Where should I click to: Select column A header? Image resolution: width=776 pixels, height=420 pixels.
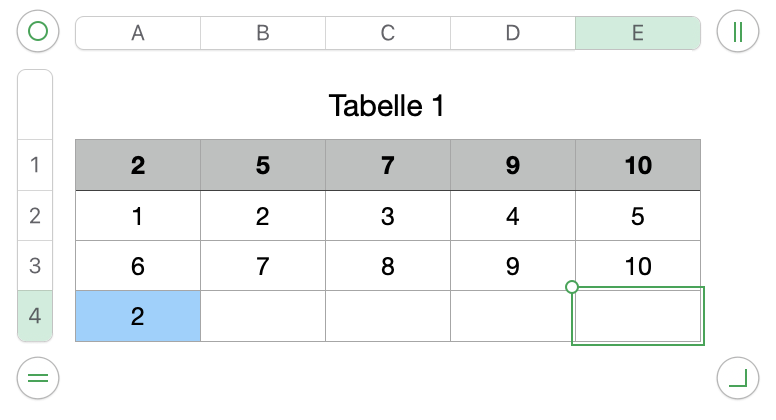coord(138,33)
